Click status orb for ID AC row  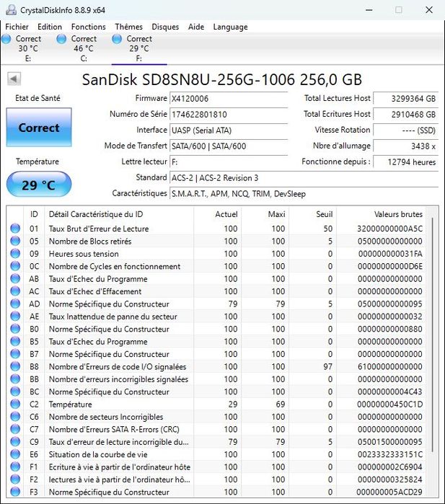(x=15, y=291)
